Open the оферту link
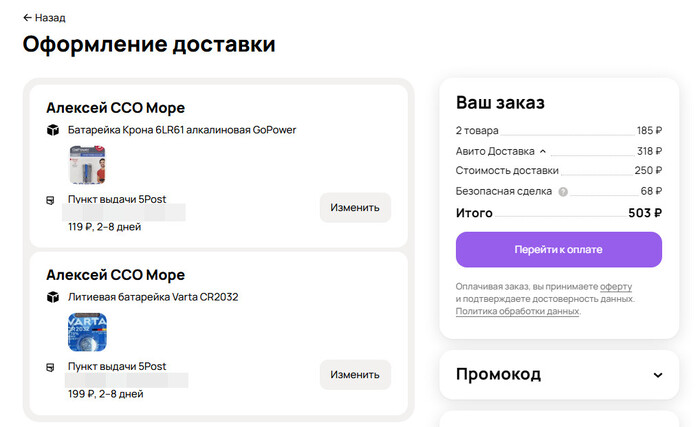The height and width of the screenshot is (427, 700). (616, 287)
